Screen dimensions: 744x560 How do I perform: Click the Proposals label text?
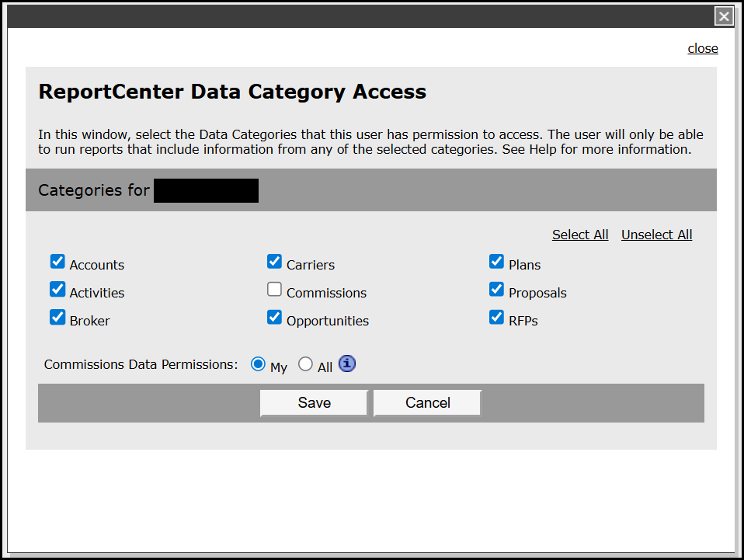[x=537, y=294]
